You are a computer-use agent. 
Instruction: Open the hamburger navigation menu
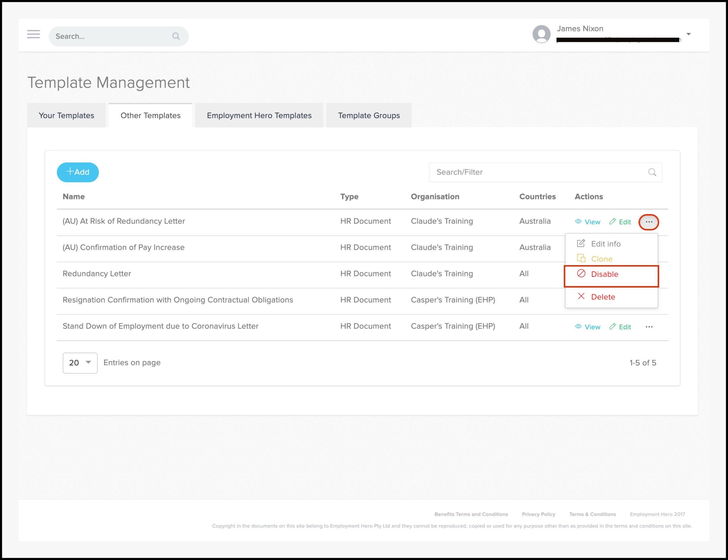(x=33, y=34)
